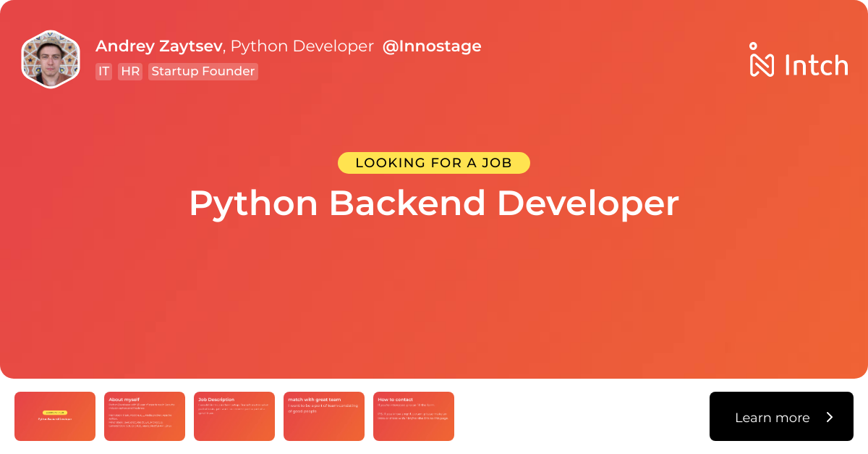Click the Python Backend Developer heading
Image resolution: width=868 pixels, height=454 pixels.
[x=433, y=203]
